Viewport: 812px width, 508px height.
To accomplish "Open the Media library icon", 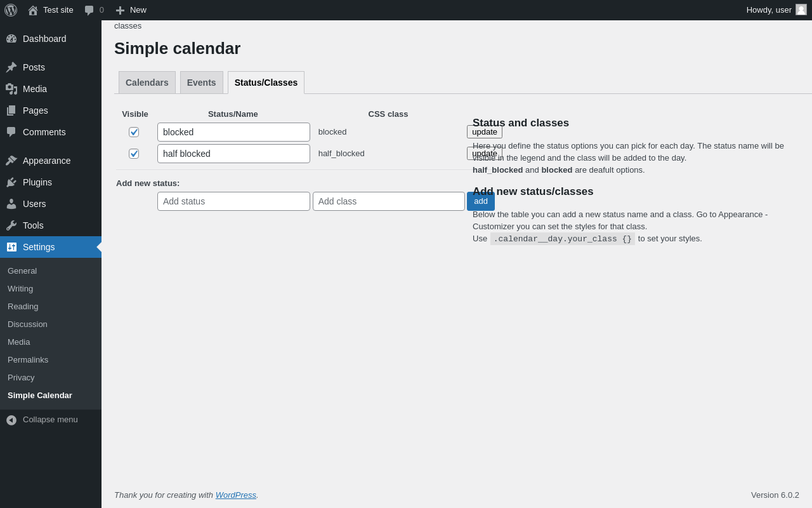I will coord(11,89).
